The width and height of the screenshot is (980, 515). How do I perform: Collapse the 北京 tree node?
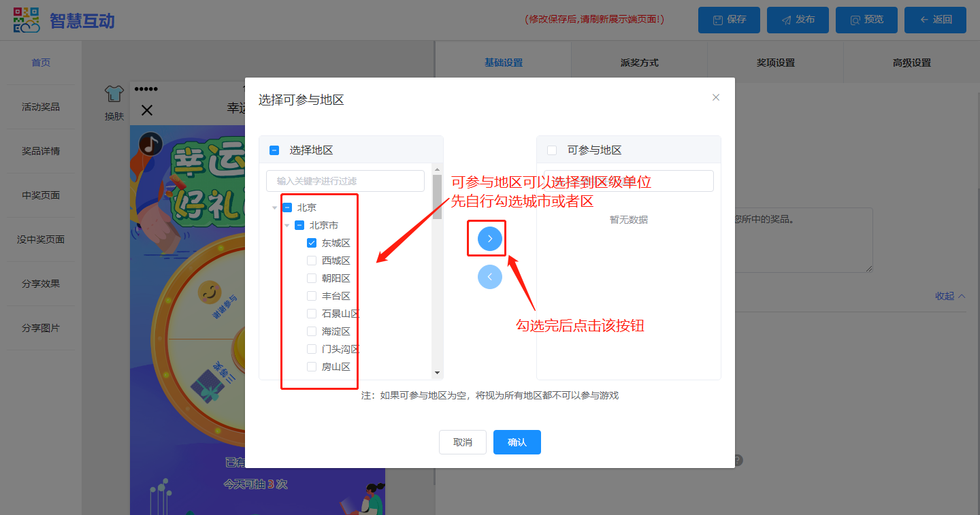275,208
